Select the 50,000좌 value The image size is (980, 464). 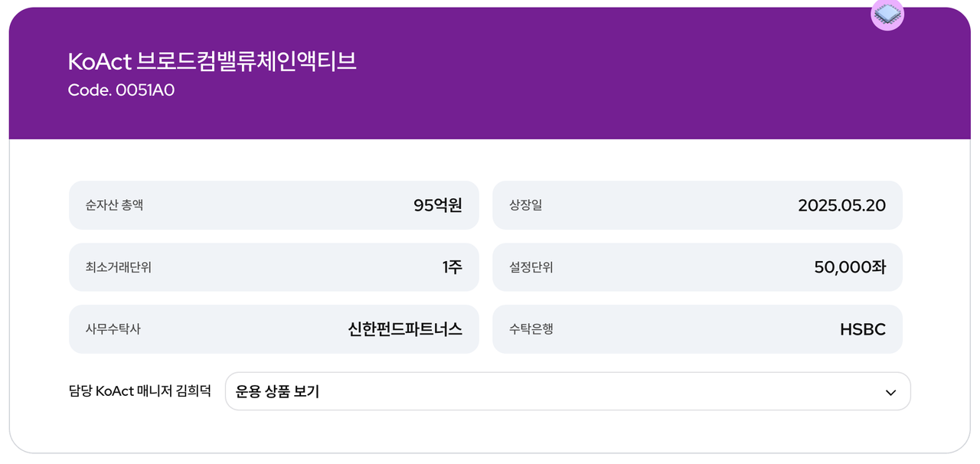(850, 267)
